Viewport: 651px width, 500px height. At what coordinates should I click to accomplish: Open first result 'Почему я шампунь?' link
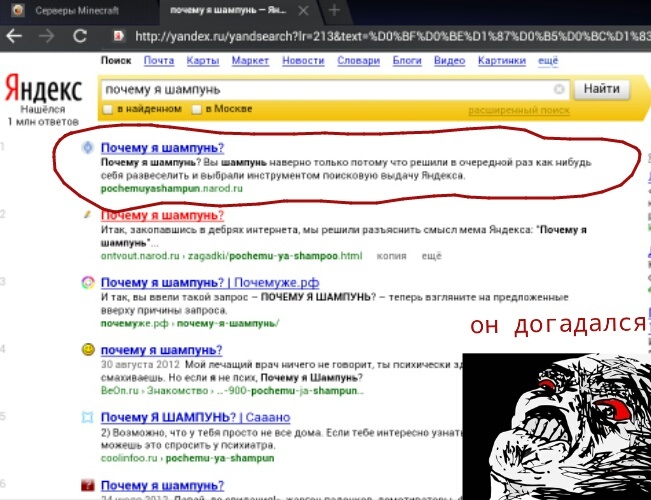(162, 147)
